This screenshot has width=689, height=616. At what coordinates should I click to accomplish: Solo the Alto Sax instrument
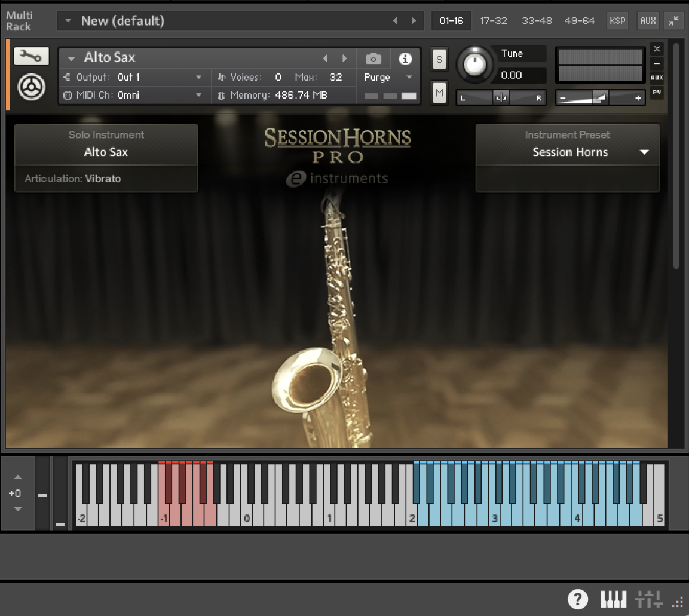[439, 59]
